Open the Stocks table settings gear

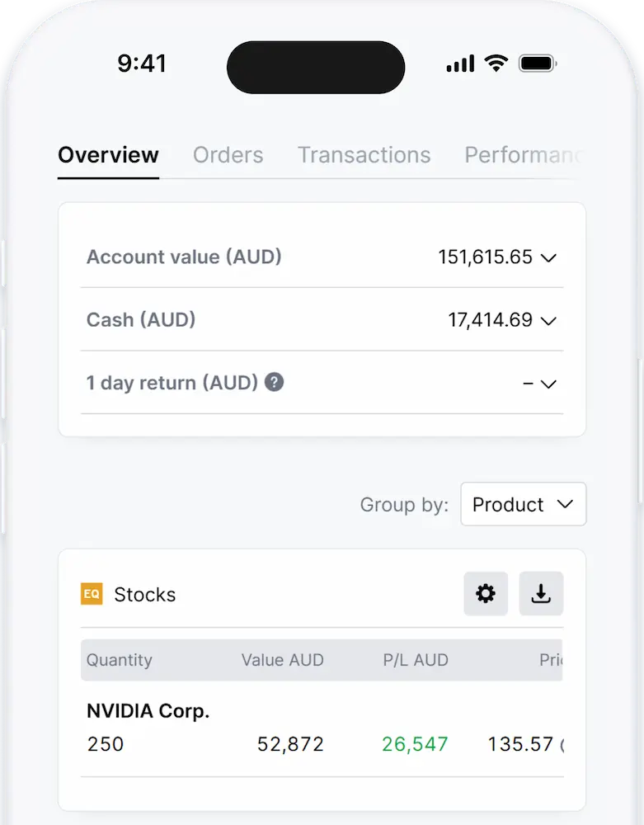pos(486,594)
